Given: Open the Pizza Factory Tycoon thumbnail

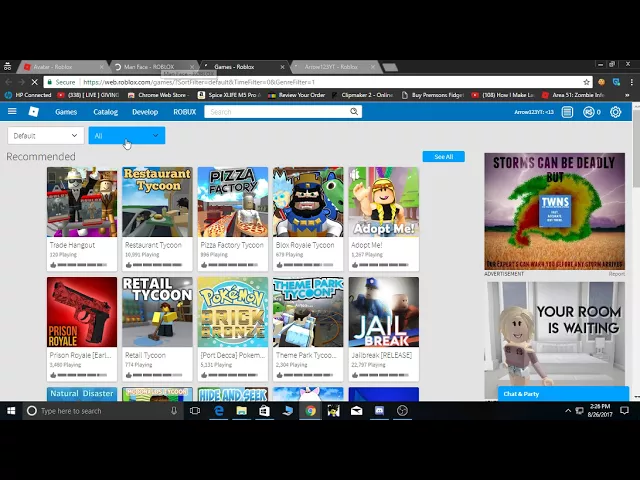Looking at the screenshot, I should coord(233,202).
